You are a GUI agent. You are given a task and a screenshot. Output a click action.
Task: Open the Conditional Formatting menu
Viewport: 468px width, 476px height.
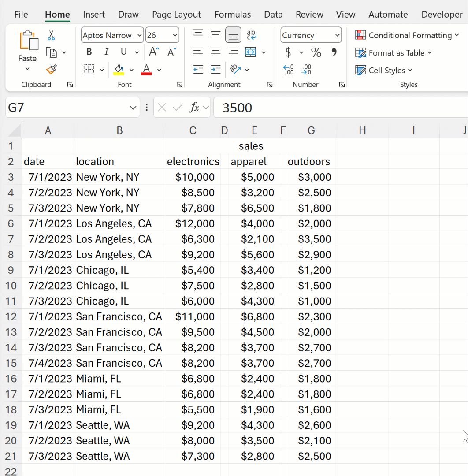tap(407, 35)
